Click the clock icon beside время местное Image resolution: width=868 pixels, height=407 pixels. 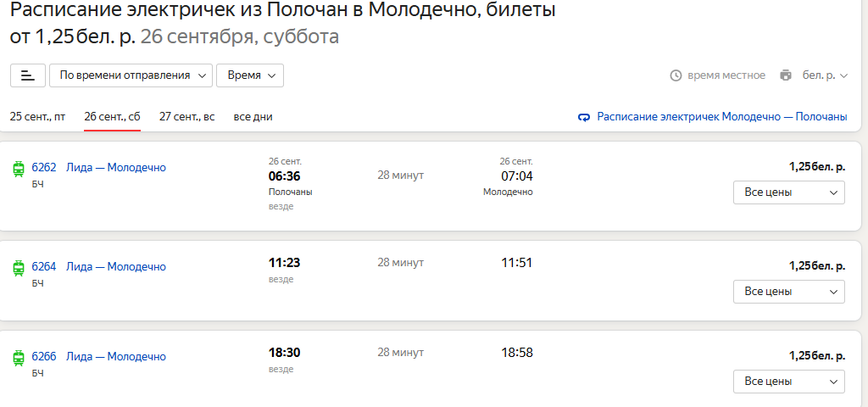click(676, 75)
